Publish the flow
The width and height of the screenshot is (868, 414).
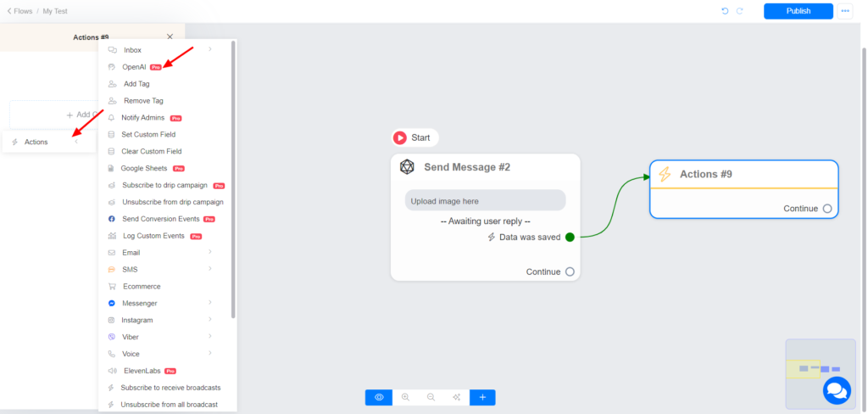point(798,11)
